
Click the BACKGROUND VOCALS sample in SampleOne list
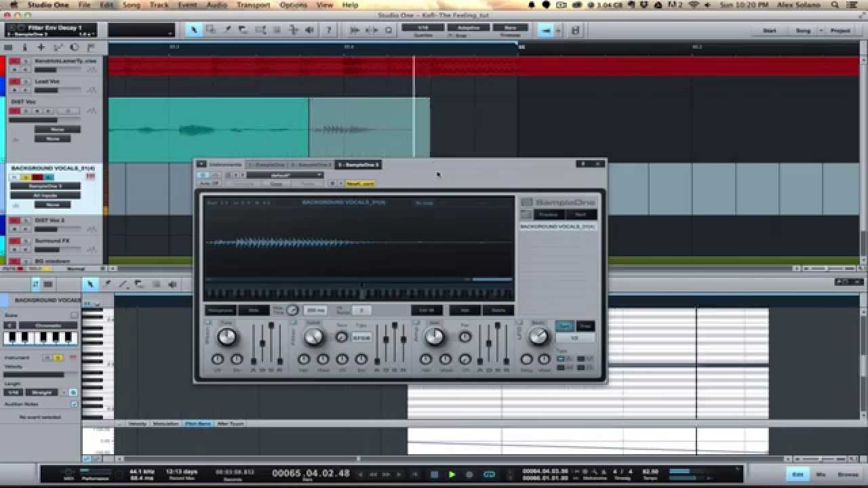coord(557,226)
